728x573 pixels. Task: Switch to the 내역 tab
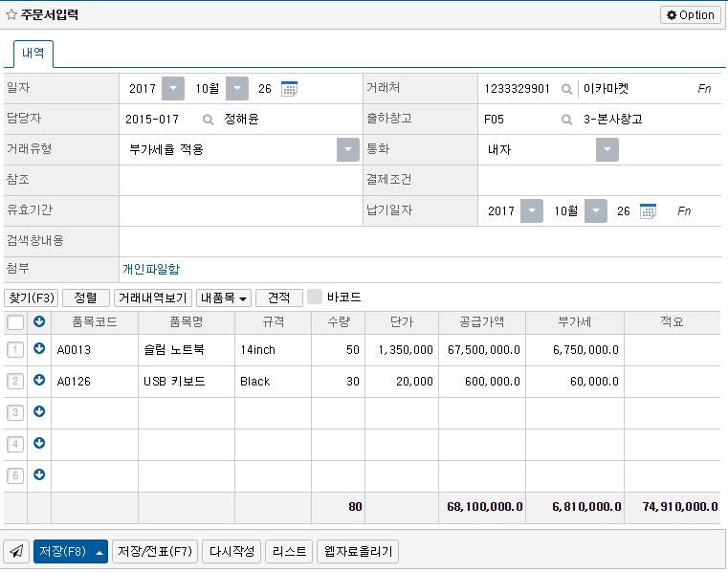pyautogui.click(x=33, y=54)
